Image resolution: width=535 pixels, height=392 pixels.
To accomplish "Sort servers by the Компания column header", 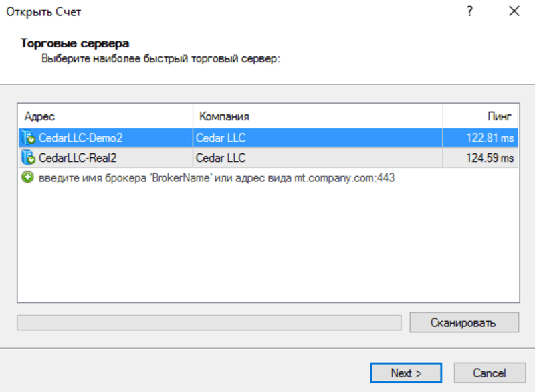I will click(x=318, y=116).
